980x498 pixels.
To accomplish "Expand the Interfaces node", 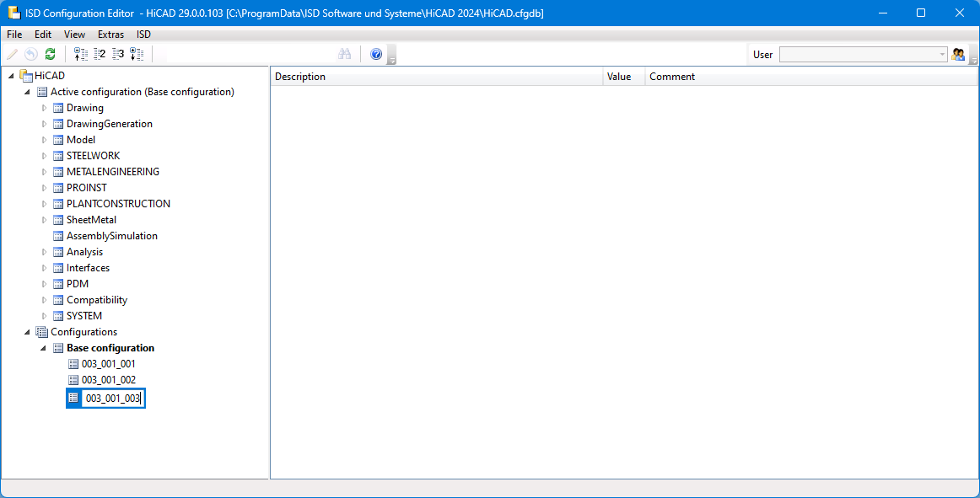I will [44, 268].
